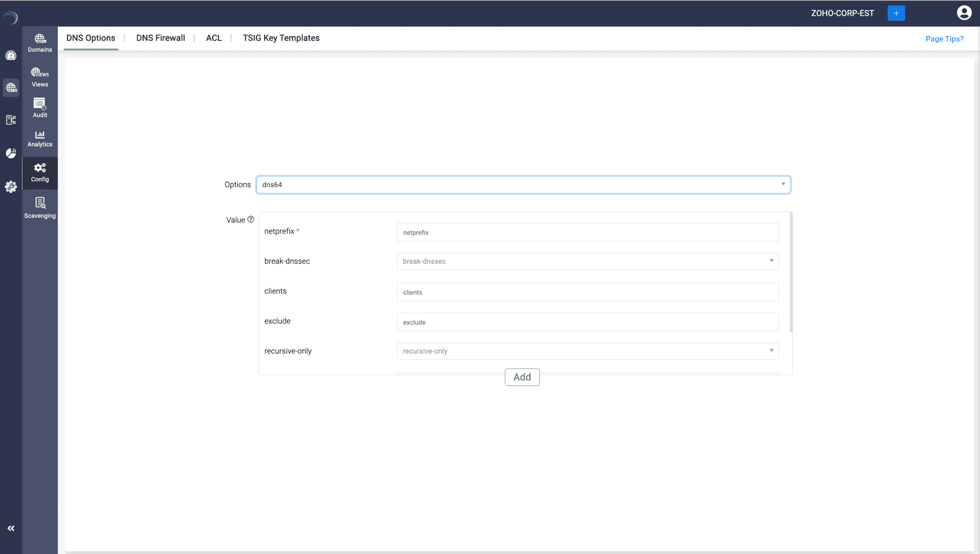Switch to the TSIG Key Templates tab
This screenshot has height=554, width=980.
point(281,38)
